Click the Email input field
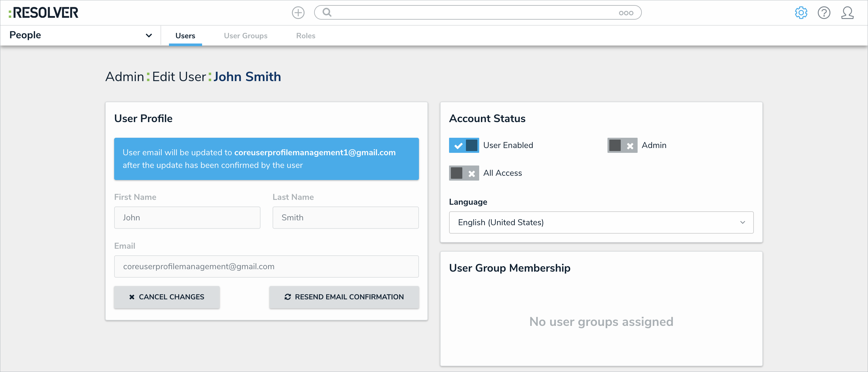868x372 pixels. [266, 266]
